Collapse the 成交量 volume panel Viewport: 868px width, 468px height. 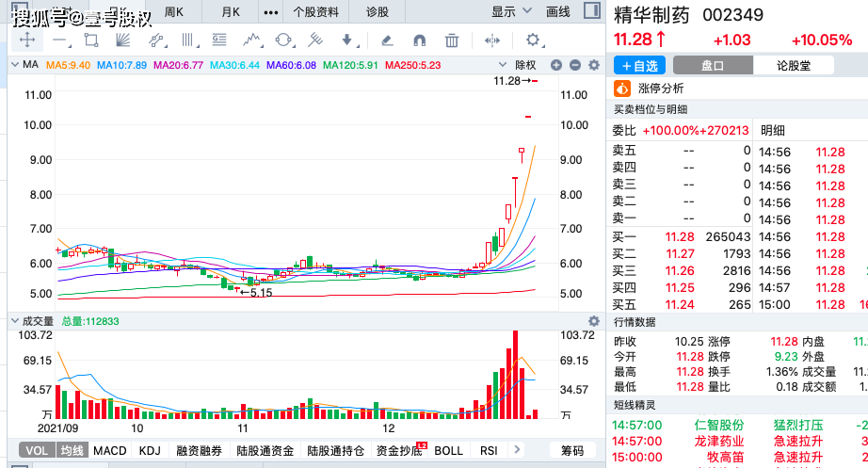tap(14, 321)
